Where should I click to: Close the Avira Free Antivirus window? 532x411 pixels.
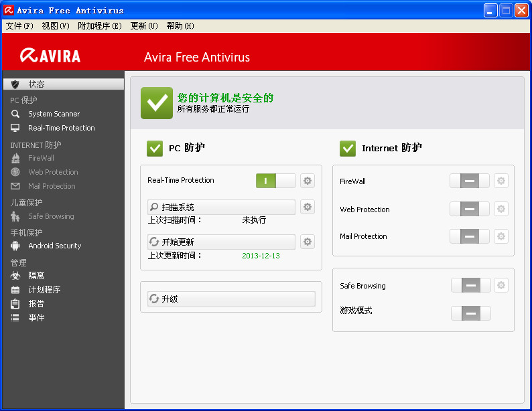pos(521,11)
